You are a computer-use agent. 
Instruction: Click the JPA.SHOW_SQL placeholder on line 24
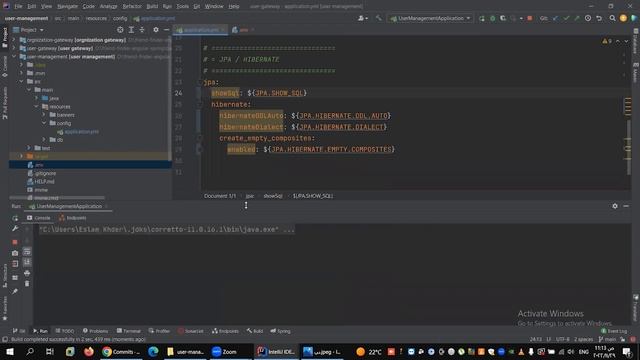point(280,93)
